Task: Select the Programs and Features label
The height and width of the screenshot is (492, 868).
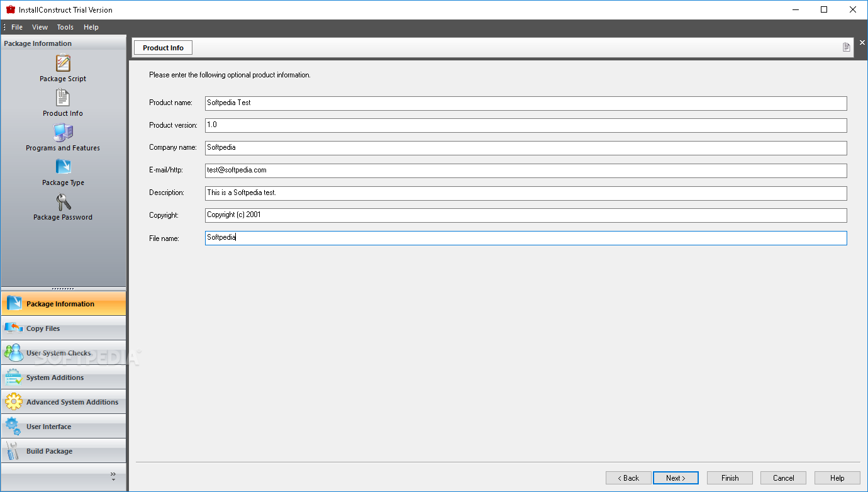Action: 63,148
